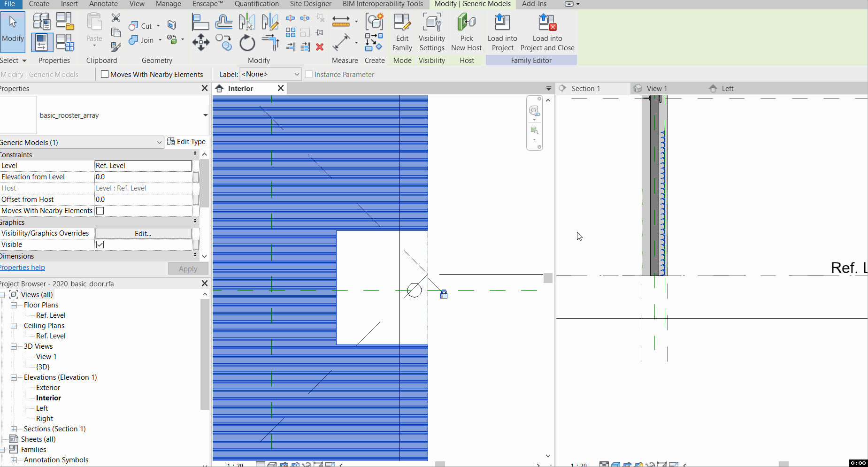Open the Properties help link

click(x=23, y=268)
